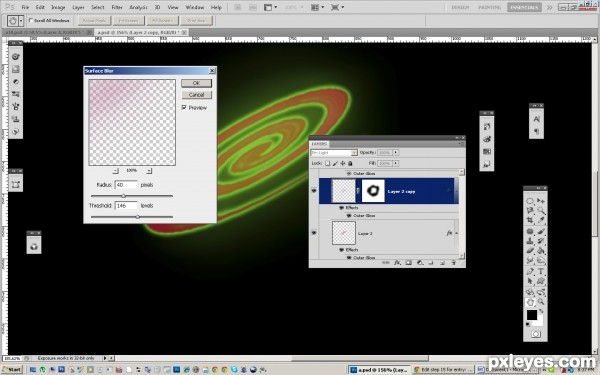Toggle the Preview checkbox in Surface Blur
600x375 pixels.
[x=184, y=108]
